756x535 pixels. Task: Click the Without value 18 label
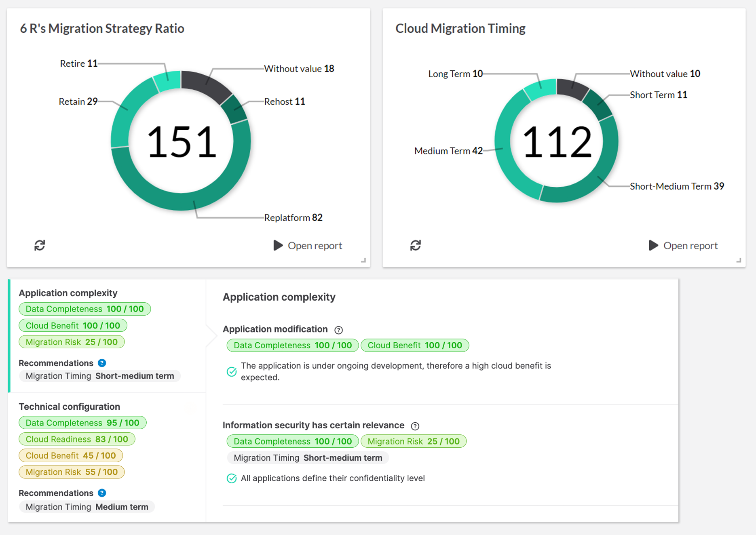(x=299, y=69)
